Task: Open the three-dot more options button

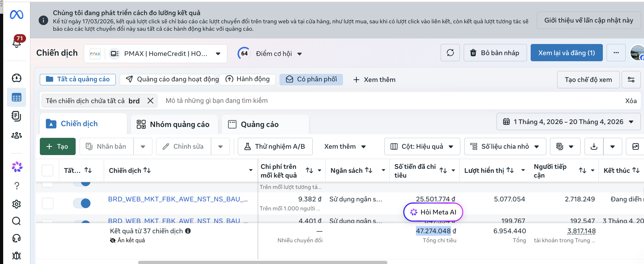Action: coord(616,53)
